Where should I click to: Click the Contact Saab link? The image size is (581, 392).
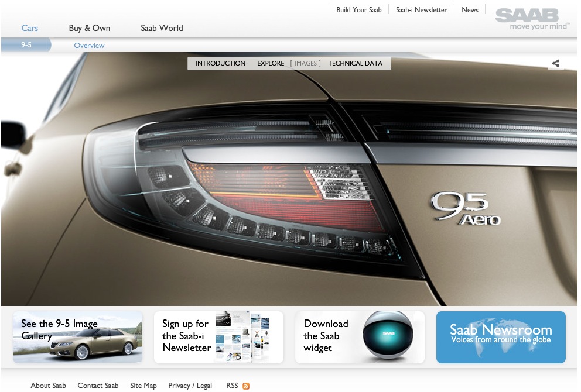coord(98,386)
